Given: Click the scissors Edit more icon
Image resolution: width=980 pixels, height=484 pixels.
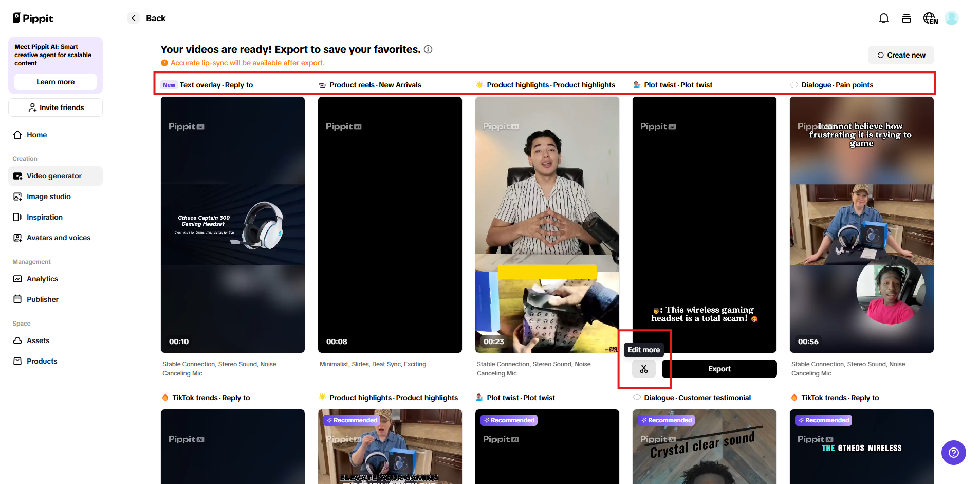Looking at the screenshot, I should (x=644, y=369).
